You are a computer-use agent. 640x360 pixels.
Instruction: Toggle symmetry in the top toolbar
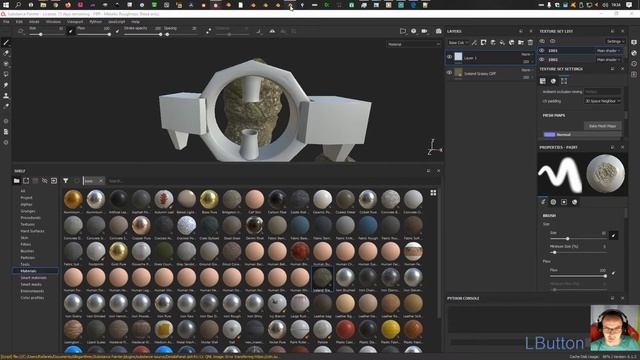tap(272, 31)
